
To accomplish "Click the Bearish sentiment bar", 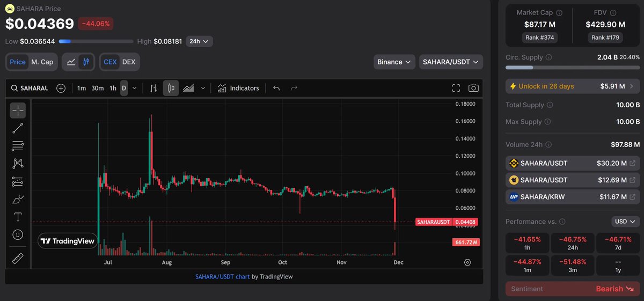I will (x=573, y=289).
